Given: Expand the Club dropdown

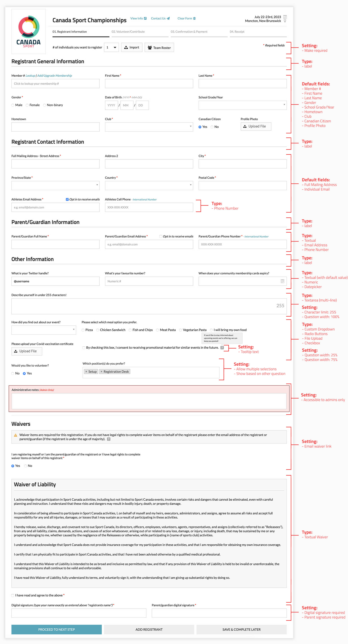Looking at the screenshot, I should pyautogui.click(x=149, y=127).
